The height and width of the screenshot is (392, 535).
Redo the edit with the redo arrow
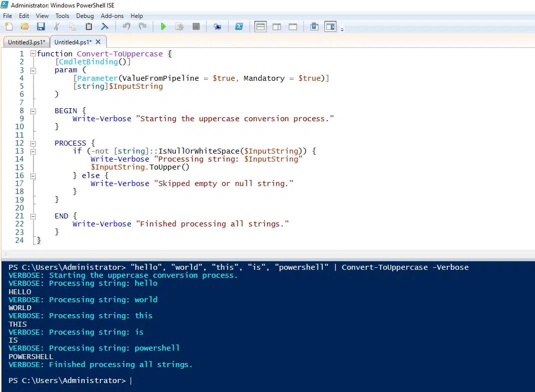click(x=142, y=26)
